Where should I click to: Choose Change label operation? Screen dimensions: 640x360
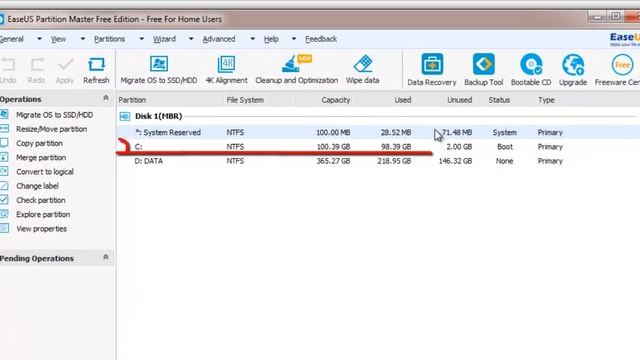tap(38, 186)
